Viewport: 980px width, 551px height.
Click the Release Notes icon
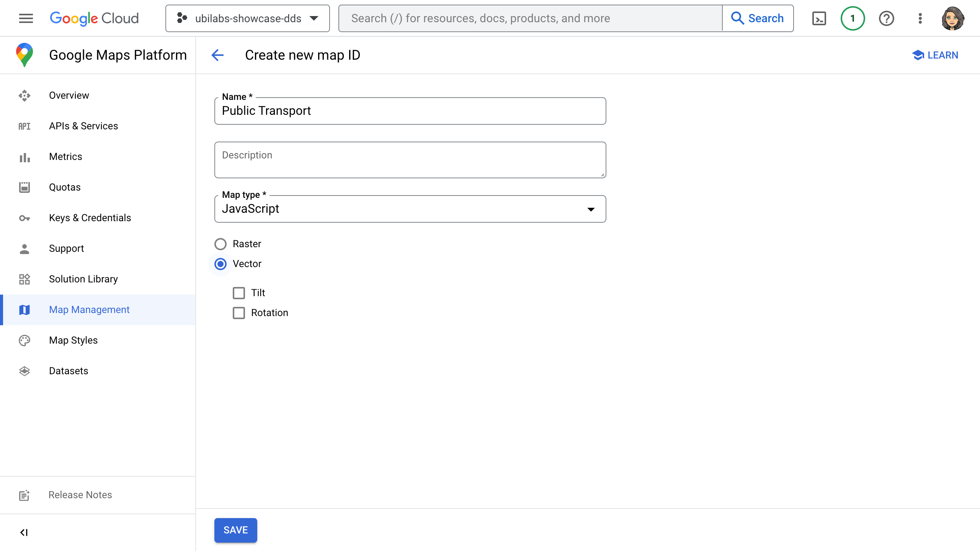(24, 495)
